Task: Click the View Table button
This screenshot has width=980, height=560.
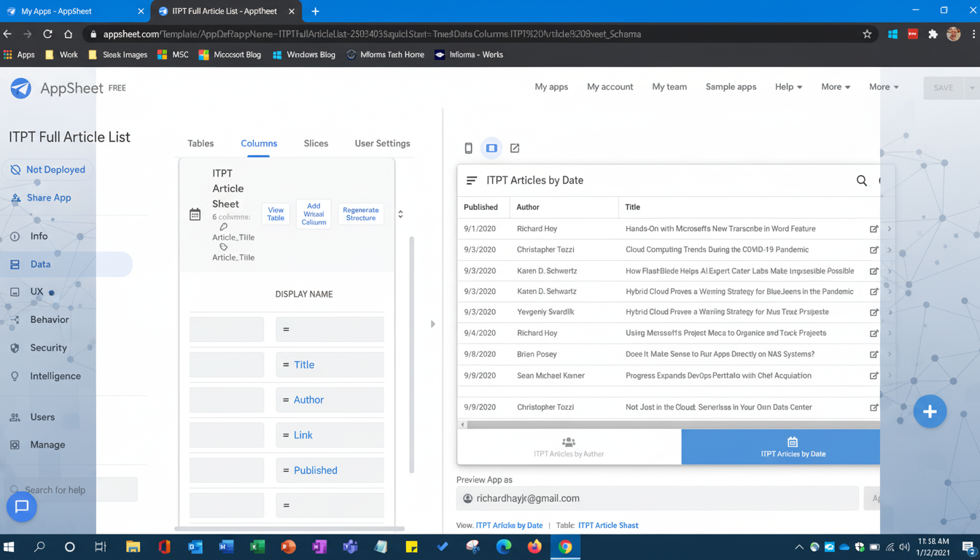Action: click(275, 214)
